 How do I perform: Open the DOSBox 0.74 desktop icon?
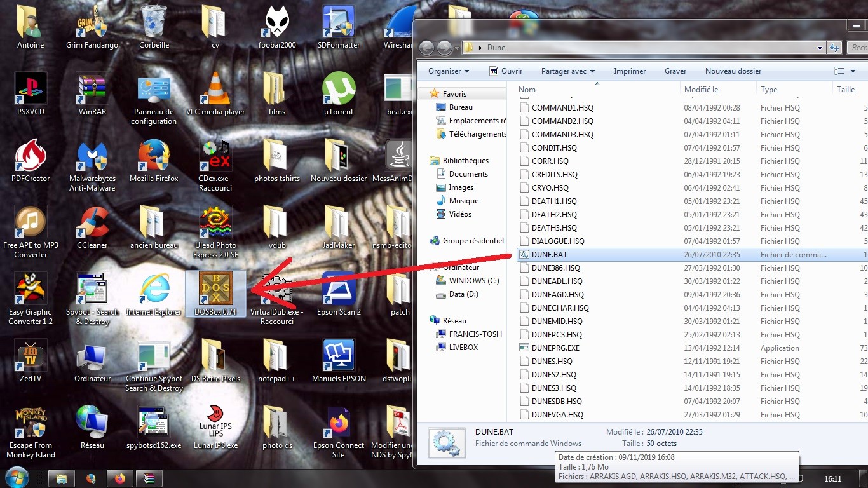215,294
